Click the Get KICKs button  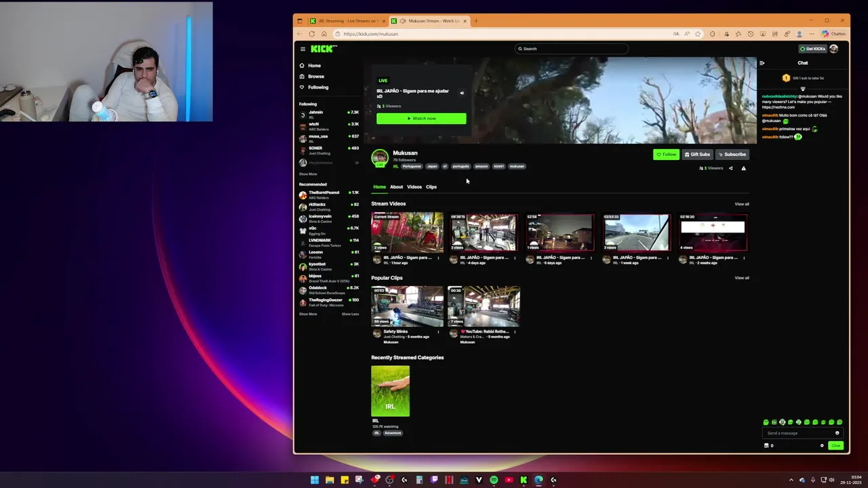click(x=812, y=49)
